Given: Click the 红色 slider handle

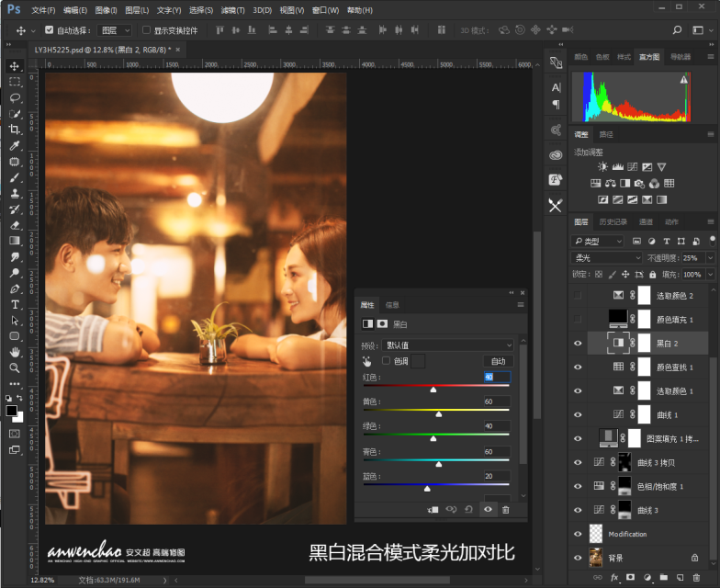Looking at the screenshot, I should coord(433,390).
